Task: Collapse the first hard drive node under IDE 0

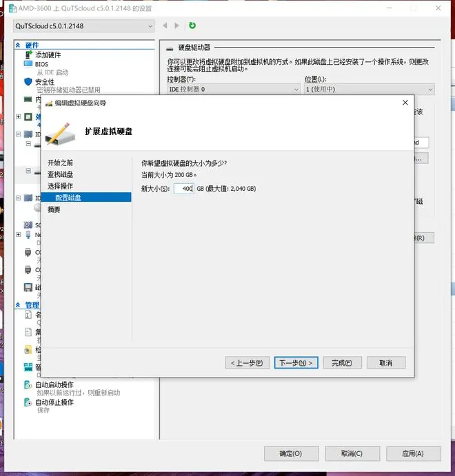Action: 28,143
